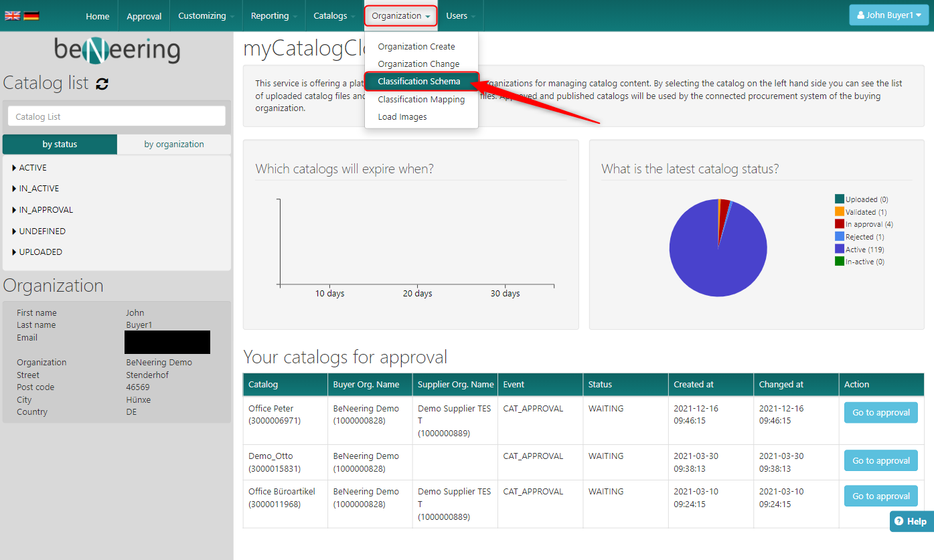This screenshot has height=560, width=934.
Task: Switch to the by organization tab
Action: coord(174,145)
